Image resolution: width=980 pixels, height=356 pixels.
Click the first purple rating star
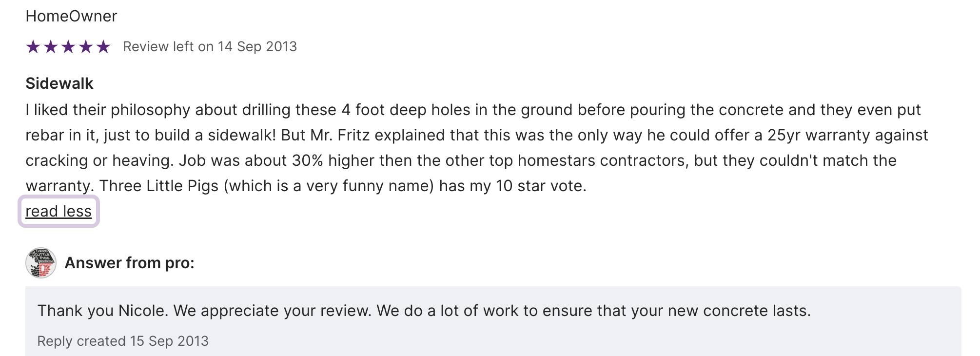click(x=33, y=47)
